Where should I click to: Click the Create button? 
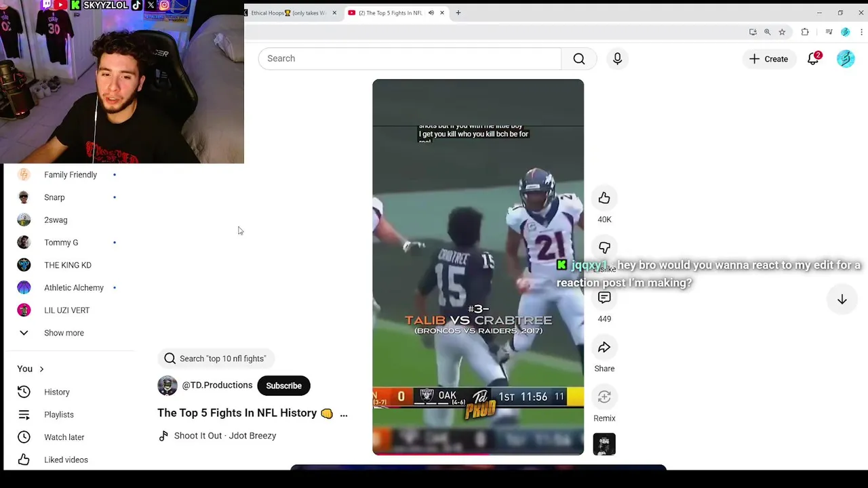click(768, 59)
